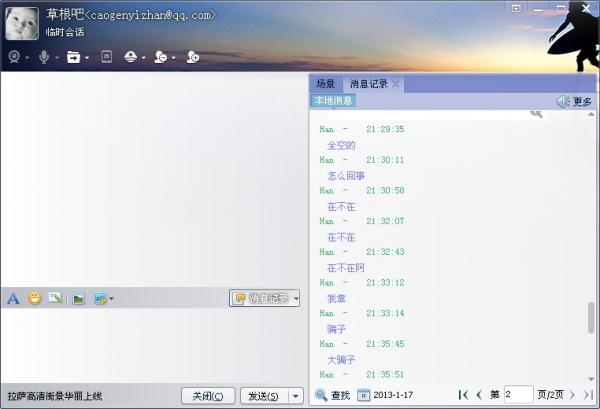Click the message input text area
600x409 pixels.
click(x=153, y=344)
